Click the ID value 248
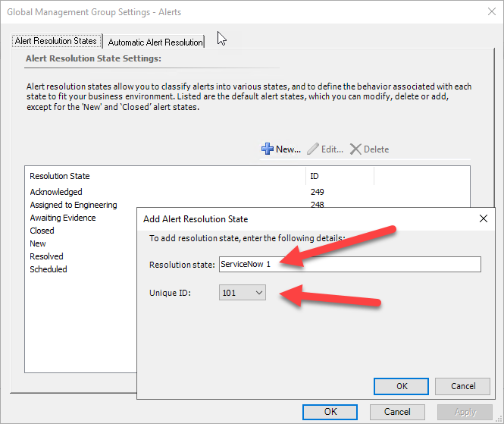Screen dimensions: 504x424 (x=318, y=204)
